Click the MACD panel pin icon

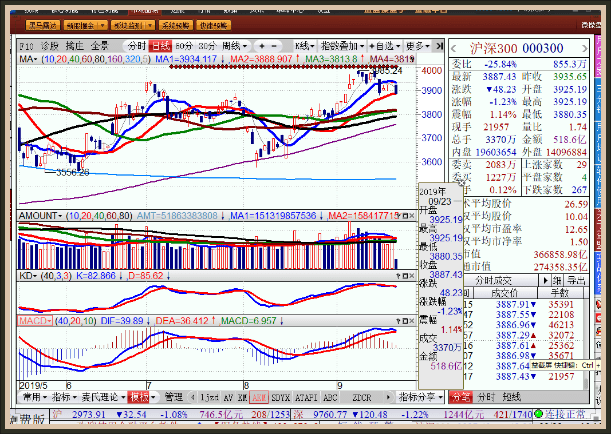(x=399, y=321)
